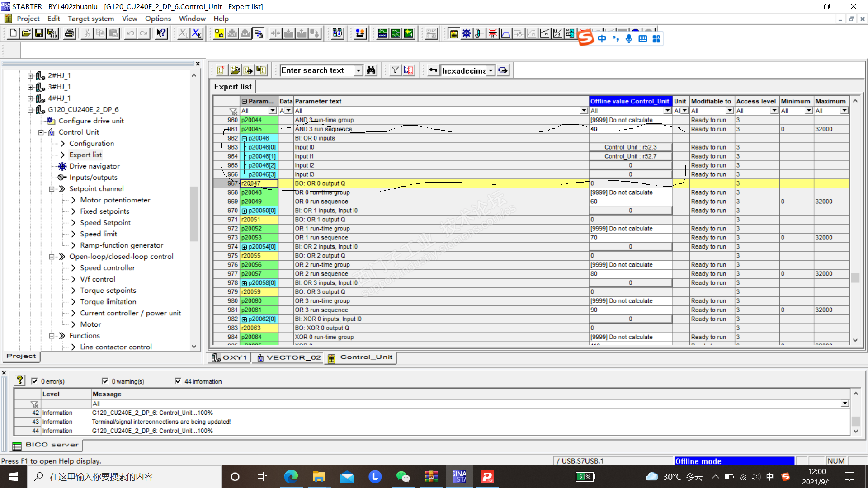This screenshot has width=868, height=488.
Task: Toggle the 0 warning(s) checkbox
Action: (x=105, y=381)
